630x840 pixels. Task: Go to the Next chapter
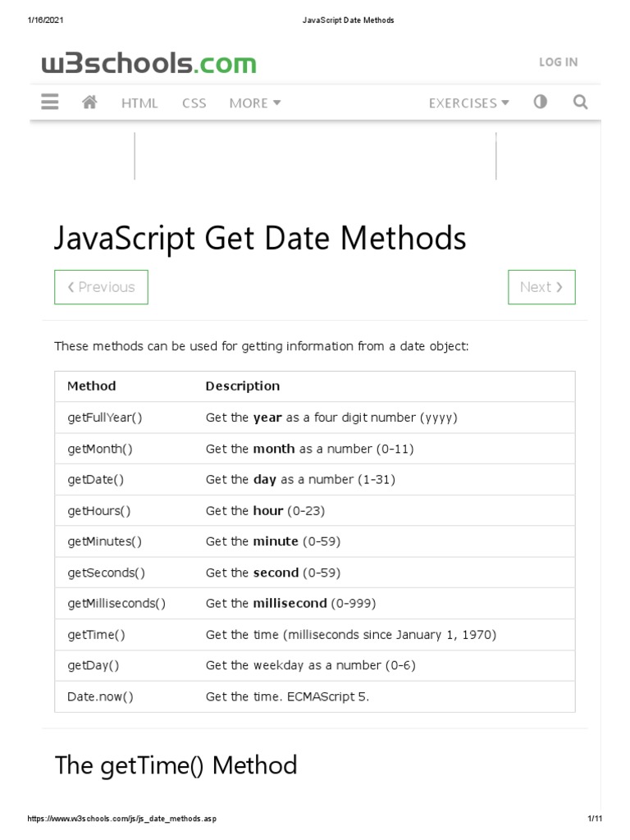[x=541, y=287]
